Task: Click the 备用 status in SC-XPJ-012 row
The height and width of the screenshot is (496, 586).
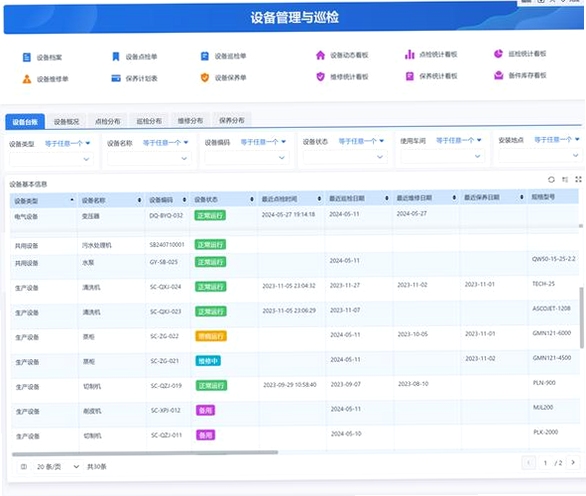Action: click(206, 410)
